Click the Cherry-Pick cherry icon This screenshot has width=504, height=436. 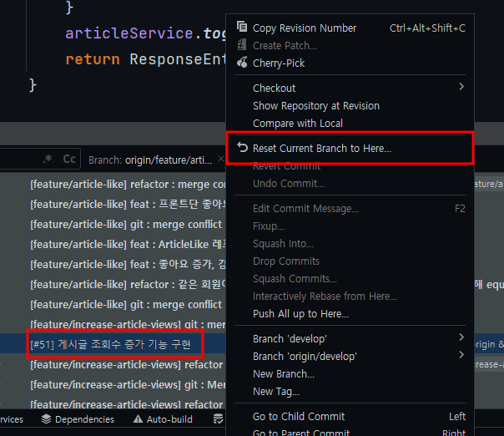point(242,63)
